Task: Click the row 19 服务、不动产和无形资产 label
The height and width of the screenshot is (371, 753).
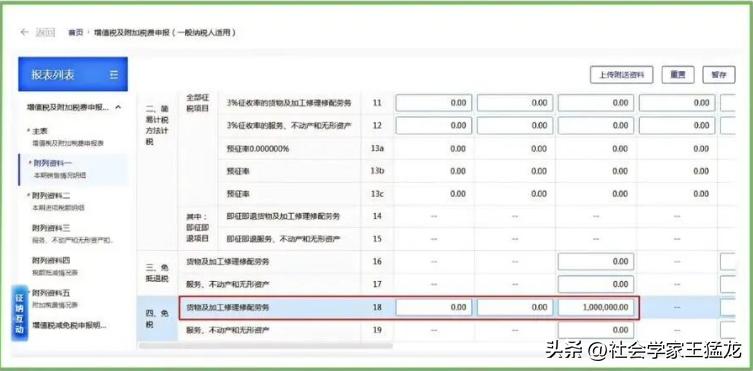Action: (228, 330)
